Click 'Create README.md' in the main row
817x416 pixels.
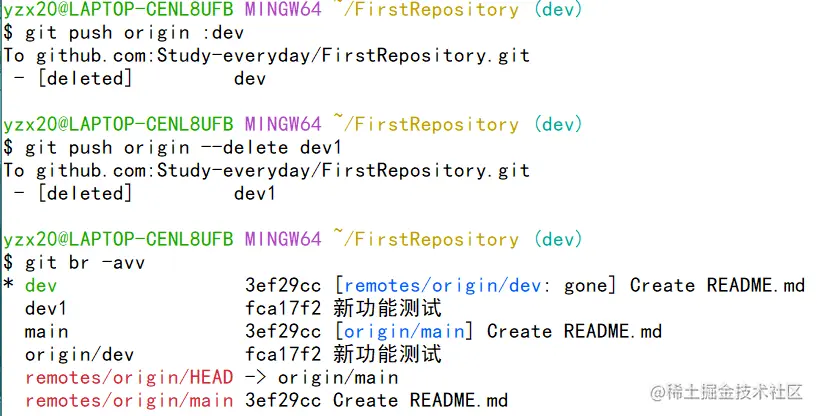click(575, 332)
